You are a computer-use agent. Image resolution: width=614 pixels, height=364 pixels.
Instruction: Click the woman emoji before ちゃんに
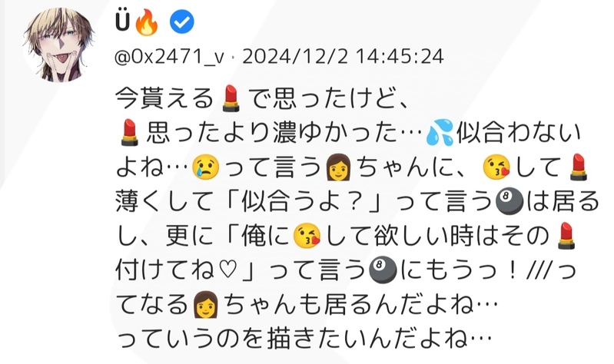point(339,167)
